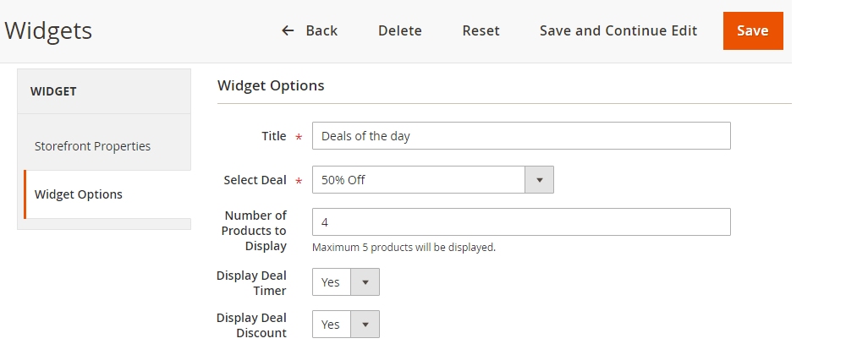Viewport: 868px width, 344px height.
Task: Switch to Widget Options side tab
Action: [79, 194]
